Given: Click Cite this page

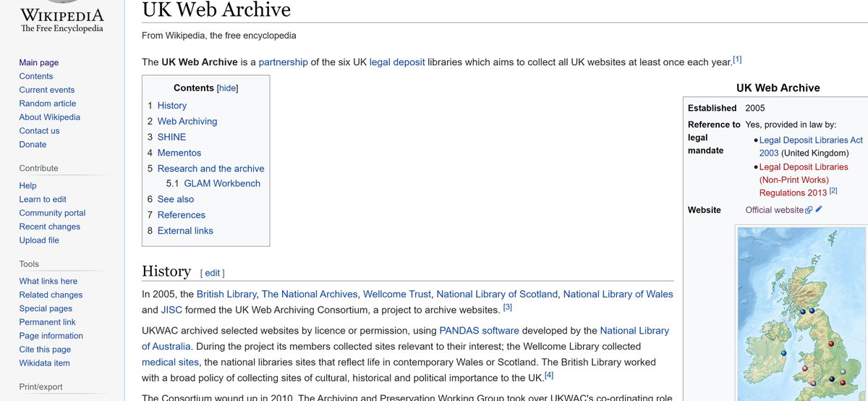Looking at the screenshot, I should coord(45,350).
